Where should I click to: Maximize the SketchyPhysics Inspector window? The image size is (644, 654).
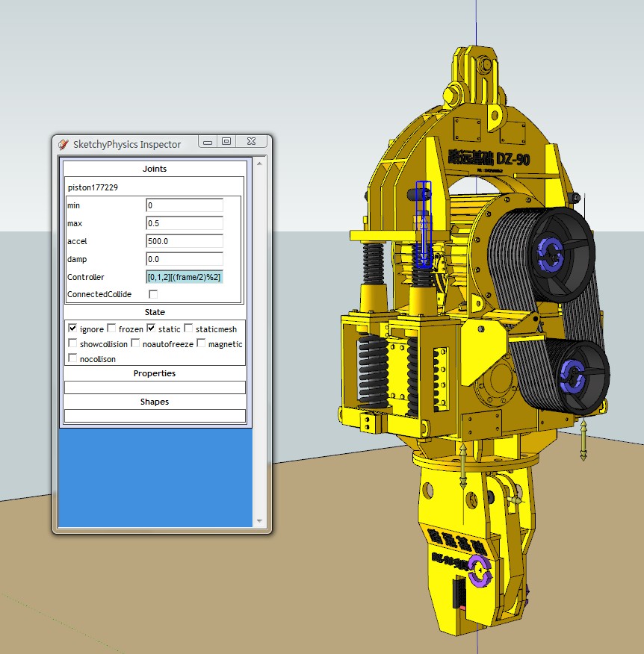click(x=226, y=141)
